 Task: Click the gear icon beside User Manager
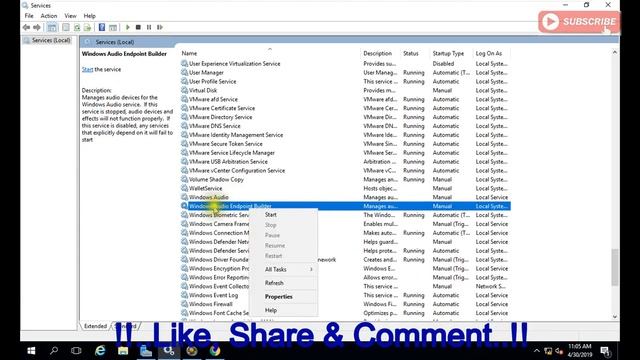click(x=184, y=72)
